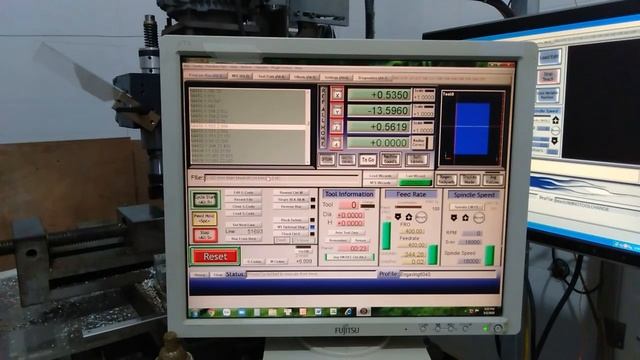
Task: Zero the Z axis button
Action: [x=337, y=127]
